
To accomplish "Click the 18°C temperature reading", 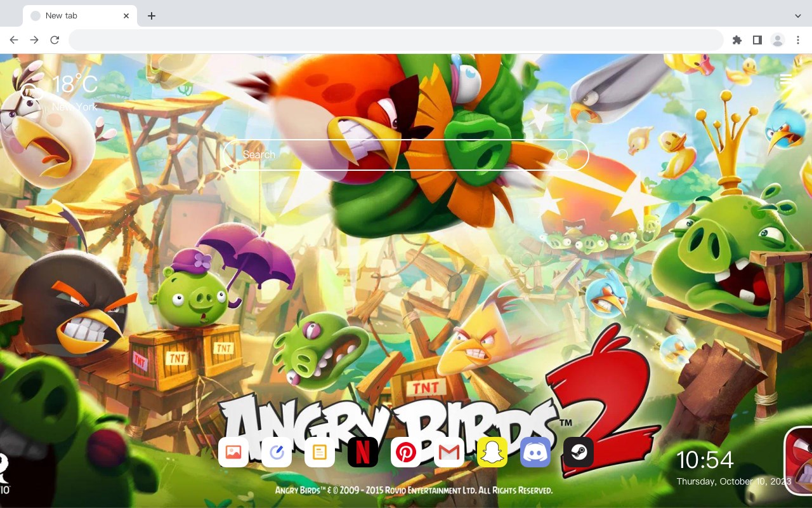I will click(x=75, y=84).
